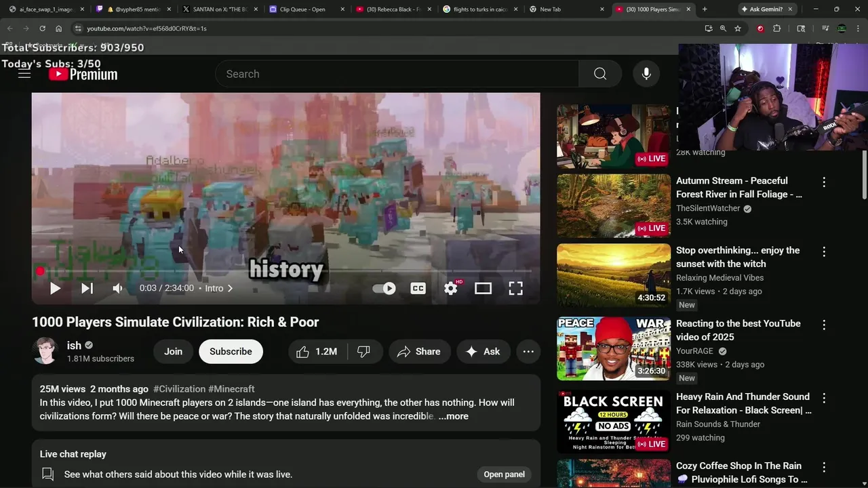This screenshot has height=488, width=868.
Task: Open the ish channel name link
Action: click(x=74, y=345)
